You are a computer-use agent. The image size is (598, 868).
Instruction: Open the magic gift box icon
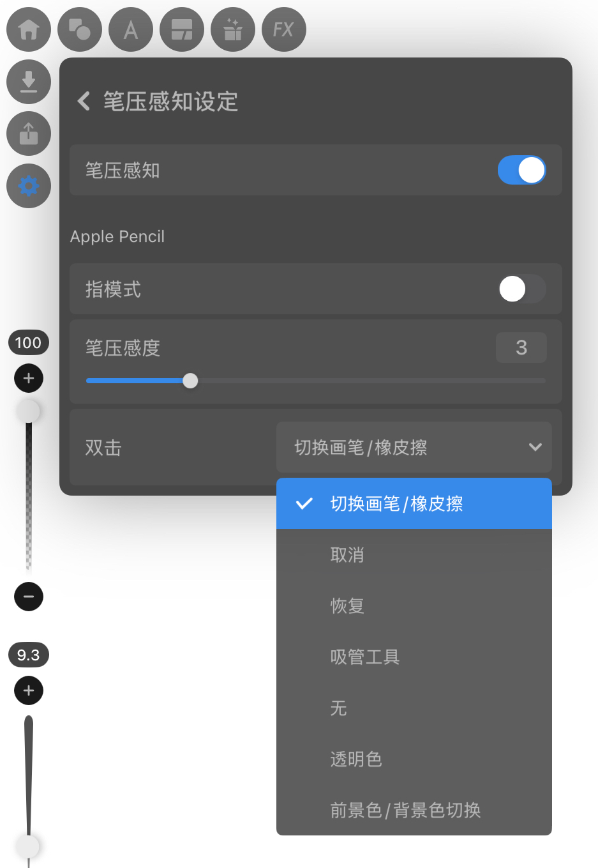233,29
